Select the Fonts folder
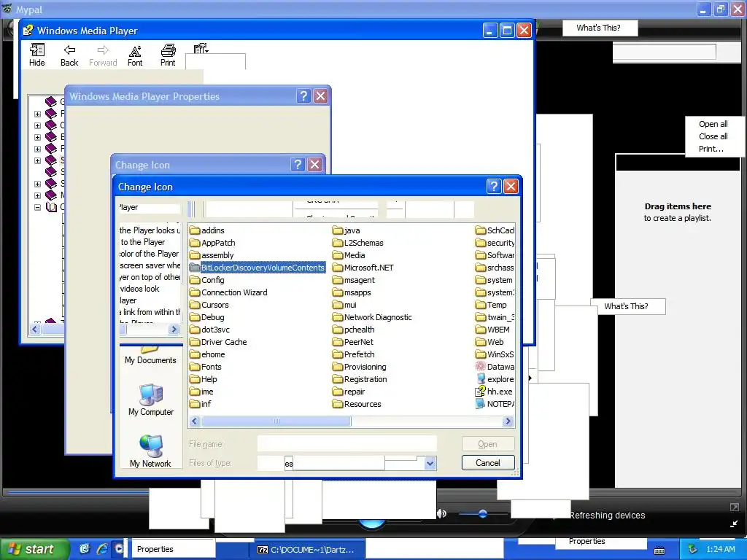Image resolution: width=747 pixels, height=560 pixels. point(205,367)
